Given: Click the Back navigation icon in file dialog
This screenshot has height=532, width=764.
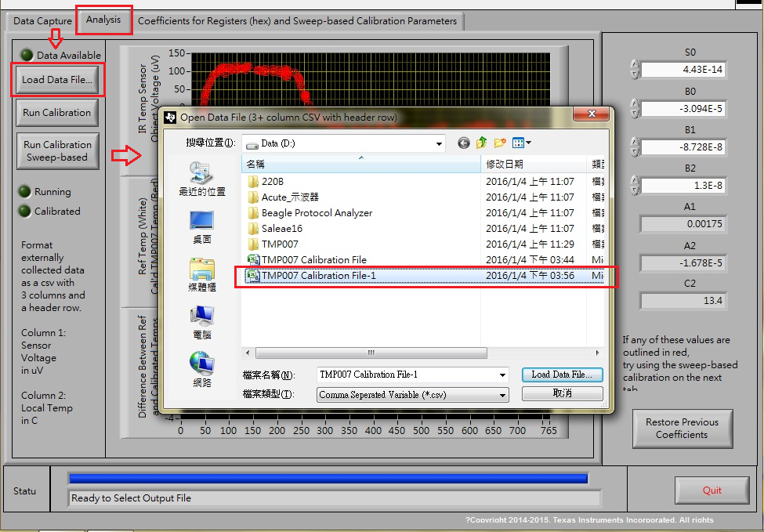Looking at the screenshot, I should pos(463,143).
